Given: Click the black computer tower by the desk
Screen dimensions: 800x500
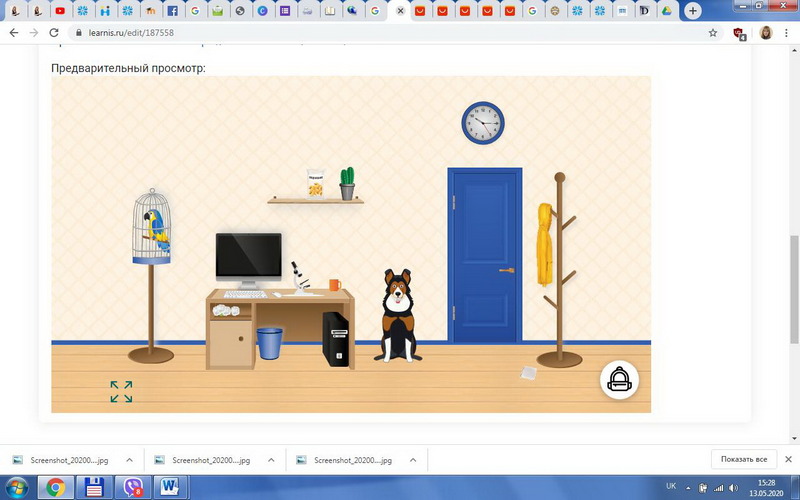Looking at the screenshot, I should coord(336,339).
